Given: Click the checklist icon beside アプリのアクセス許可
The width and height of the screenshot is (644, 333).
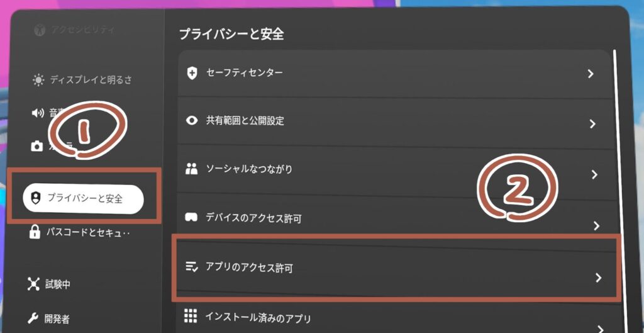Looking at the screenshot, I should pos(191,268).
